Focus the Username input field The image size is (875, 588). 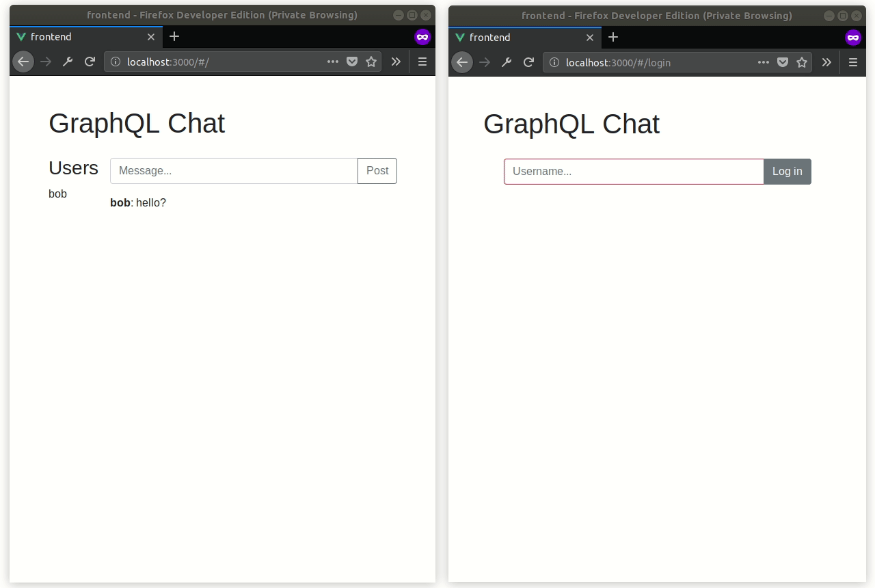click(634, 172)
